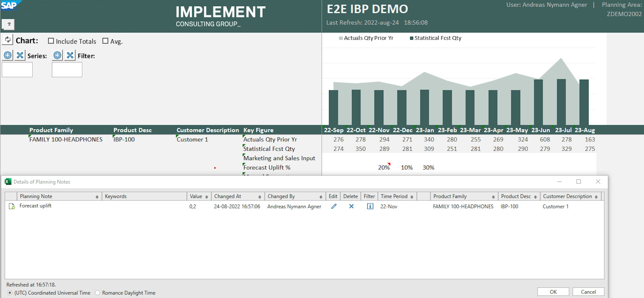Tick the Avg. checkbox
The width and height of the screenshot is (644, 298).
[x=106, y=41]
